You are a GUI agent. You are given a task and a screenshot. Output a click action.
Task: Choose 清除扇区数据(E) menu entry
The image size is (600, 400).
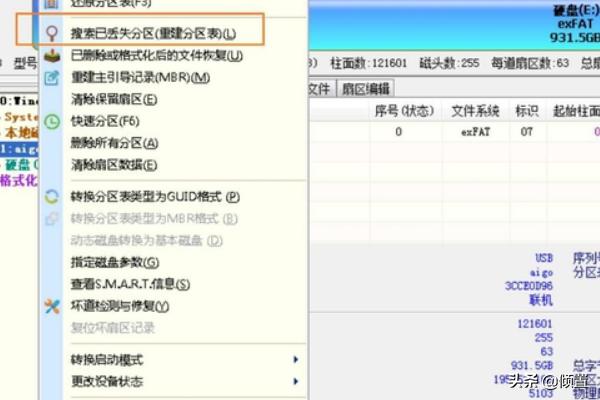[114, 165]
